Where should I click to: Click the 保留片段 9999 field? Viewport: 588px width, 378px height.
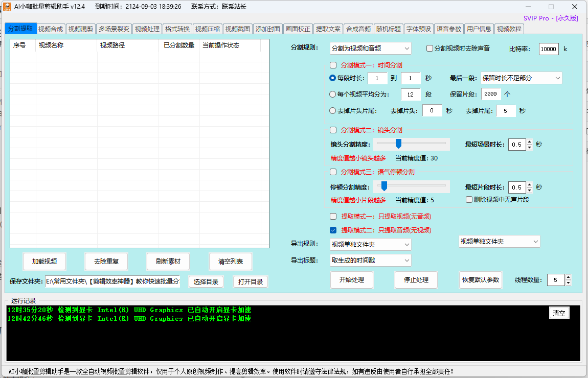tap(490, 94)
